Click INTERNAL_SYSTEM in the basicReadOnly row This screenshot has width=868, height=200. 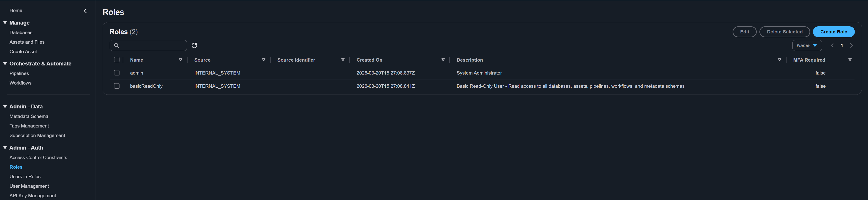point(217,86)
